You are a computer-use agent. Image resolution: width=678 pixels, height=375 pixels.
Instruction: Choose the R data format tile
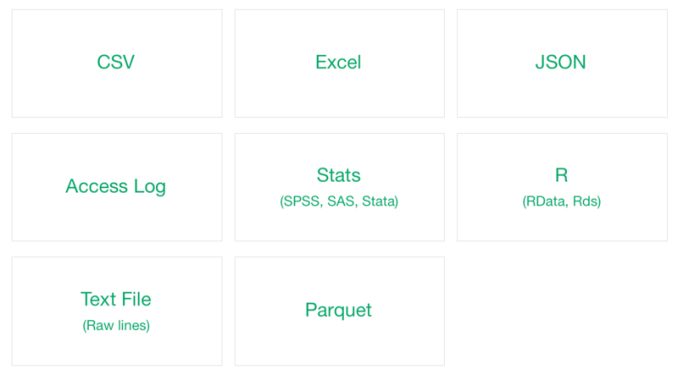[x=562, y=187]
